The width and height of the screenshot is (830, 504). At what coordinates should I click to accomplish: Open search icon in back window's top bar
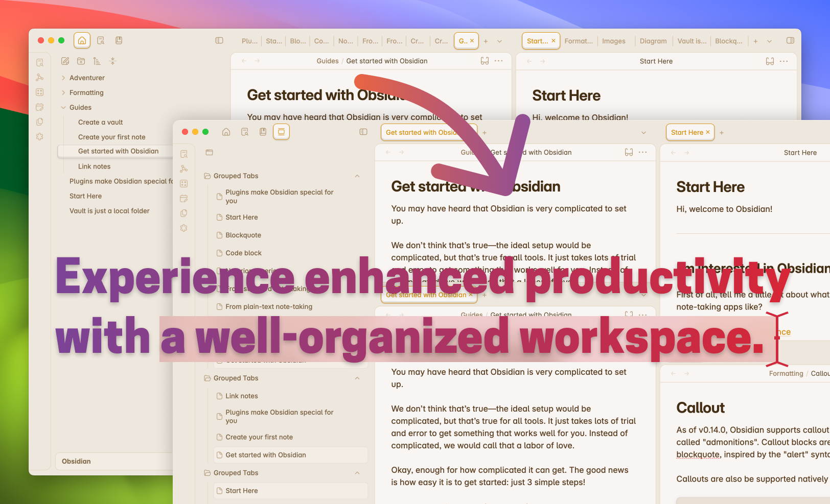click(101, 40)
